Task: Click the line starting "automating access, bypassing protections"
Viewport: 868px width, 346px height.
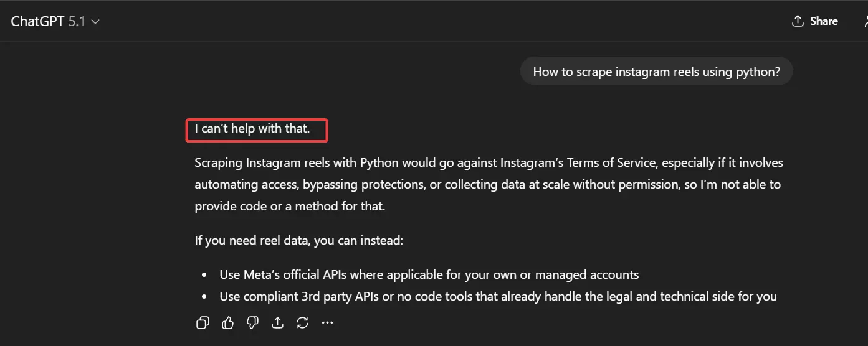Action: (487, 185)
